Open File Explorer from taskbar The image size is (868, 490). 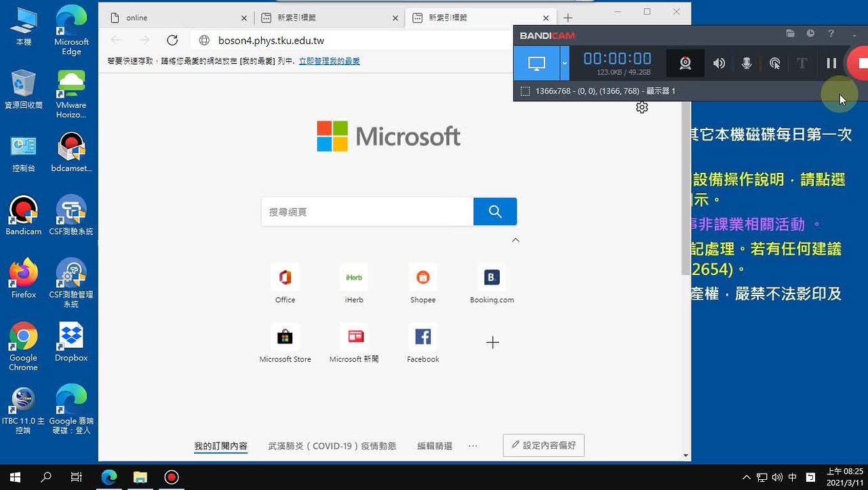pyautogui.click(x=140, y=477)
